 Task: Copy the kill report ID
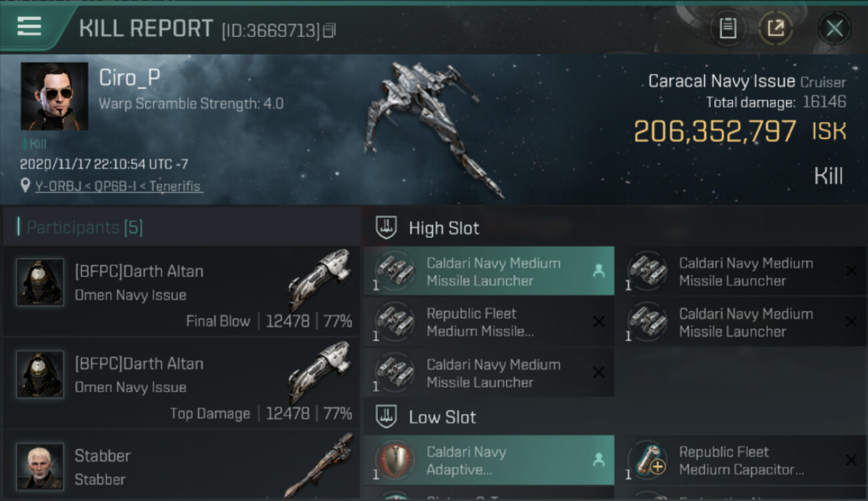coord(329,31)
